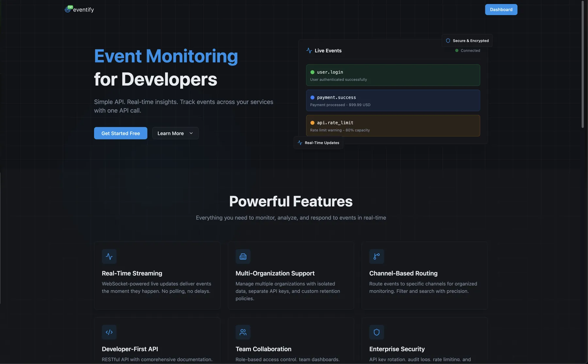
Task: Click Get Started Free
Action: click(x=121, y=133)
